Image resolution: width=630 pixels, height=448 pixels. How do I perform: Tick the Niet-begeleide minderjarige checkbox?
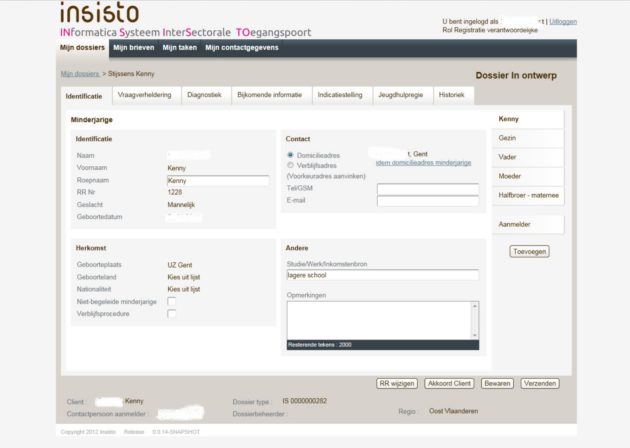tap(172, 301)
